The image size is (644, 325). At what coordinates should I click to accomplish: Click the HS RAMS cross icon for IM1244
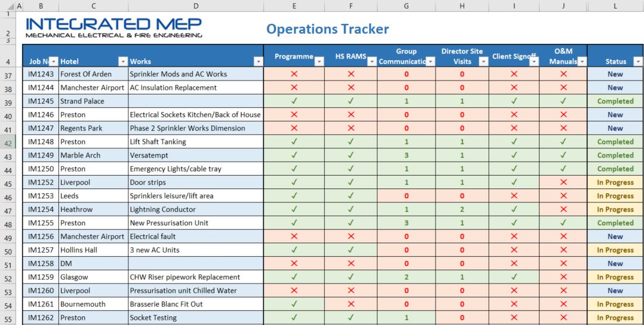pos(351,88)
